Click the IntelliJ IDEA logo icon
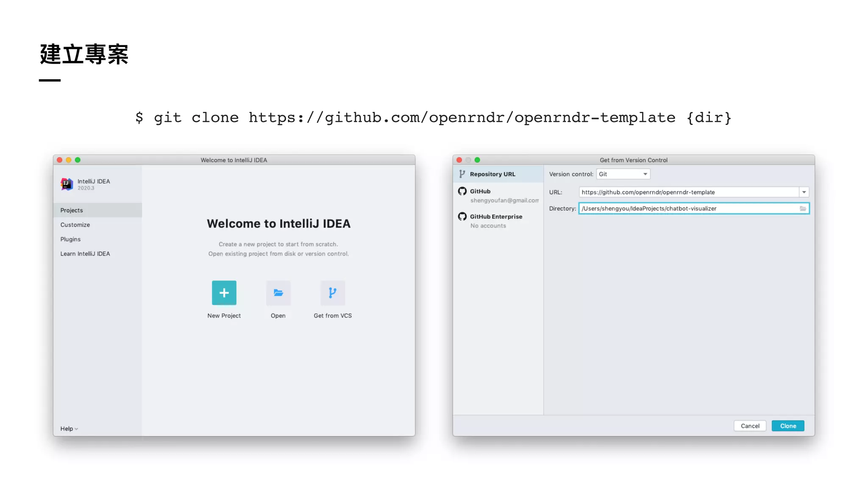 click(67, 184)
